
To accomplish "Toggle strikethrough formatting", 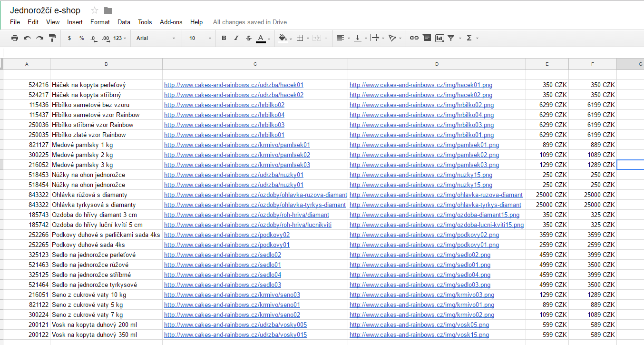I will 248,38.
